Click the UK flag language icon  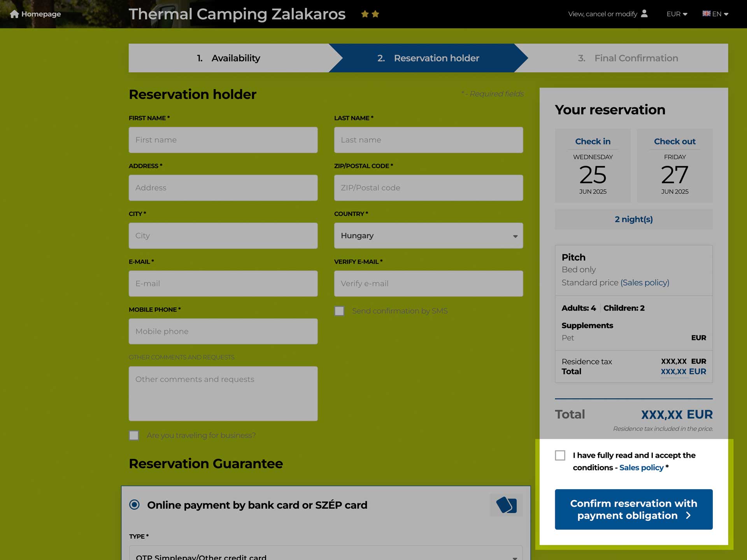706,14
